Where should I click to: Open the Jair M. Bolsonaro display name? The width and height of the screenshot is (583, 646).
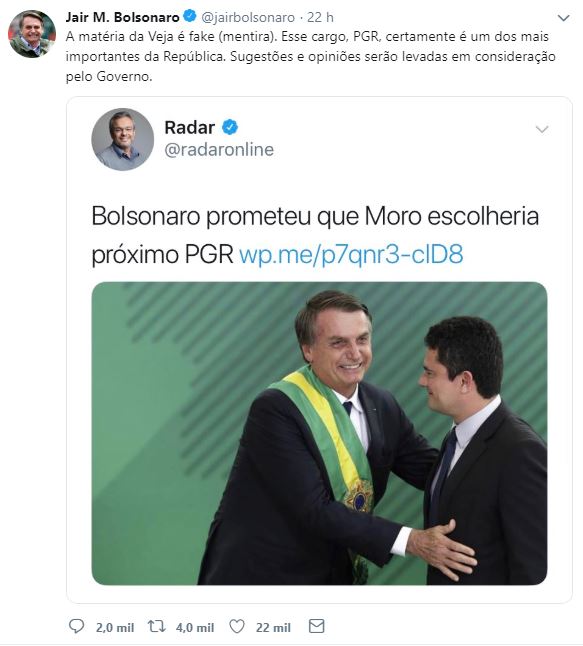coord(122,17)
